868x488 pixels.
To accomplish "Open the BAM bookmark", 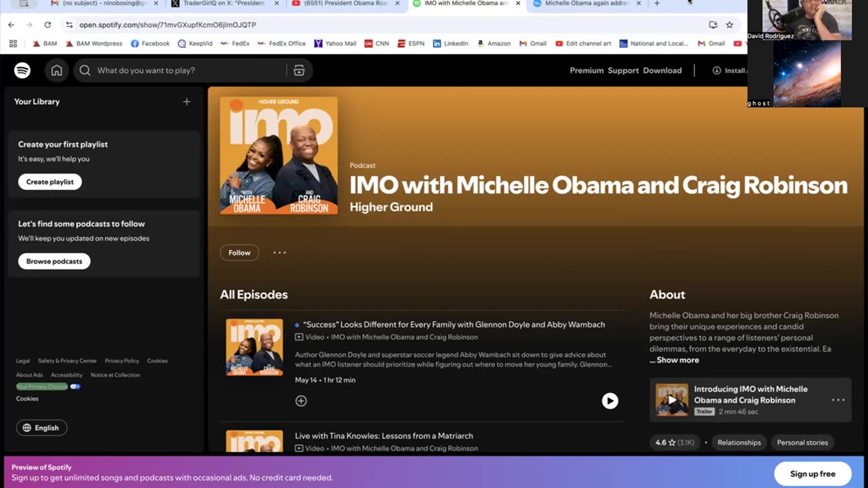I will [x=45, y=43].
